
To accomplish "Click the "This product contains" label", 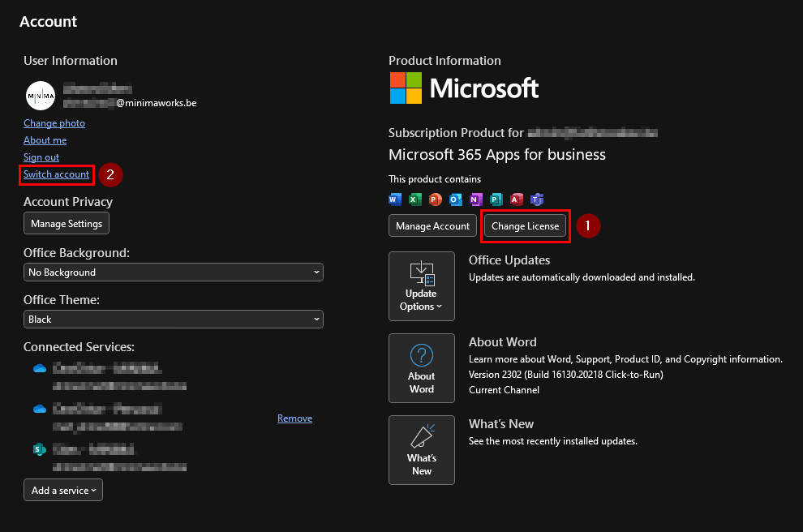I will 435,179.
